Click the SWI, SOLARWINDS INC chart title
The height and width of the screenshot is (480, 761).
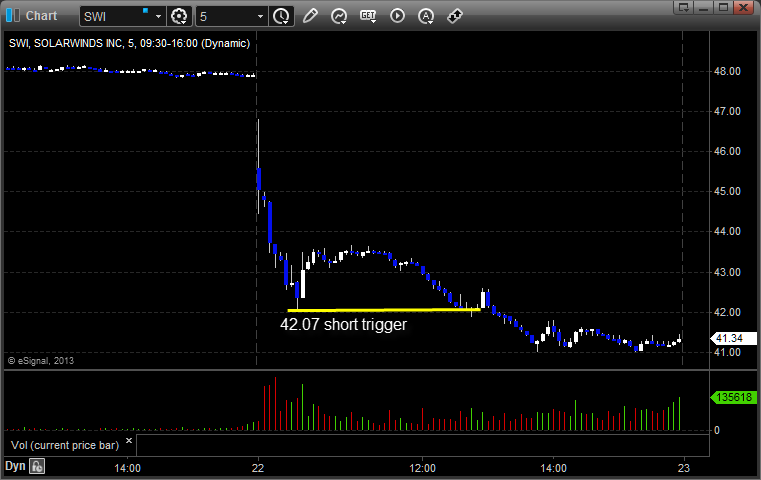click(x=129, y=43)
